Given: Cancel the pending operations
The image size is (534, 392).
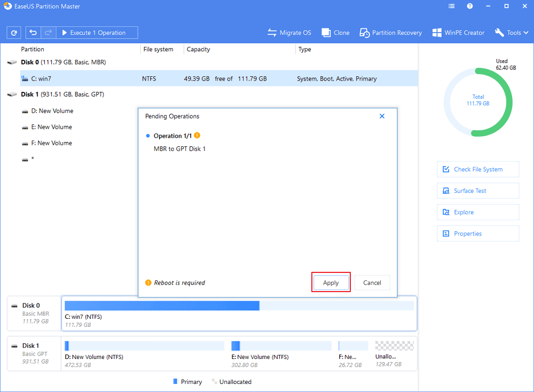Looking at the screenshot, I should click(372, 283).
